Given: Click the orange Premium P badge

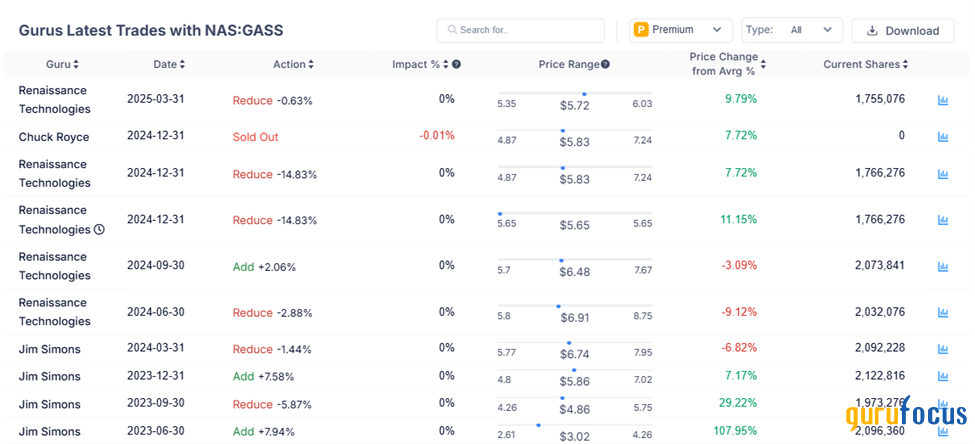Looking at the screenshot, I should point(641,29).
